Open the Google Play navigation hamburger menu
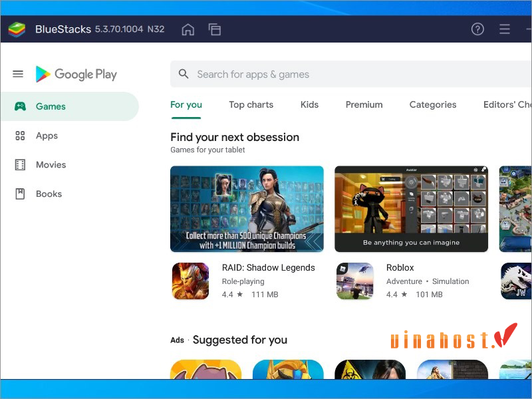Viewport: 532px width, 399px height. coord(18,74)
